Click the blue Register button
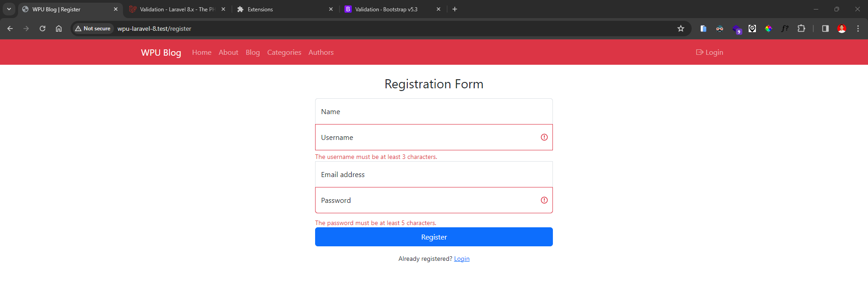The height and width of the screenshot is (283, 868). point(434,237)
